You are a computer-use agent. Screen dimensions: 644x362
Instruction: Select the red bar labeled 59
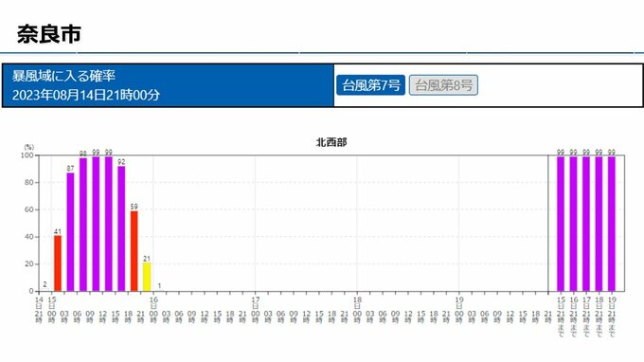(134, 251)
